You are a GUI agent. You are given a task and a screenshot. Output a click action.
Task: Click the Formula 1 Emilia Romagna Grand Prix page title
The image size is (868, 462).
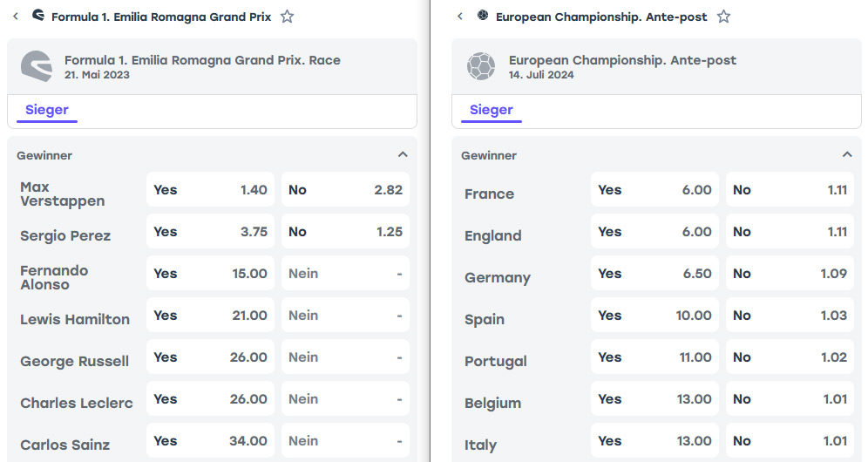161,17
